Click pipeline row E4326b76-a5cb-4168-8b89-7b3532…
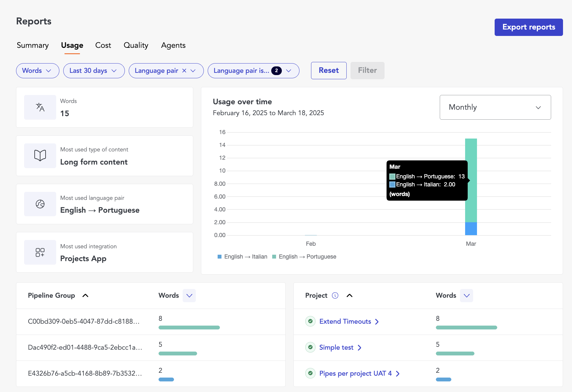The image size is (572, 392). click(151, 374)
